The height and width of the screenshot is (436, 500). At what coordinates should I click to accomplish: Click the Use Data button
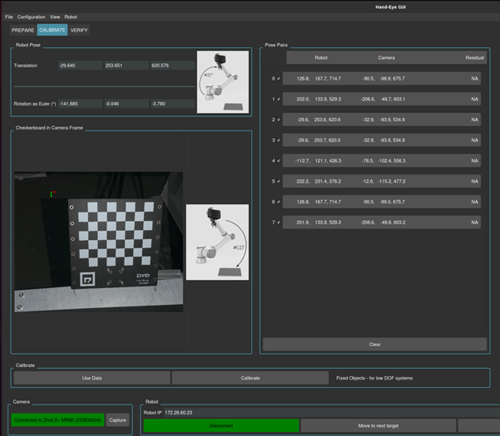[92, 378]
